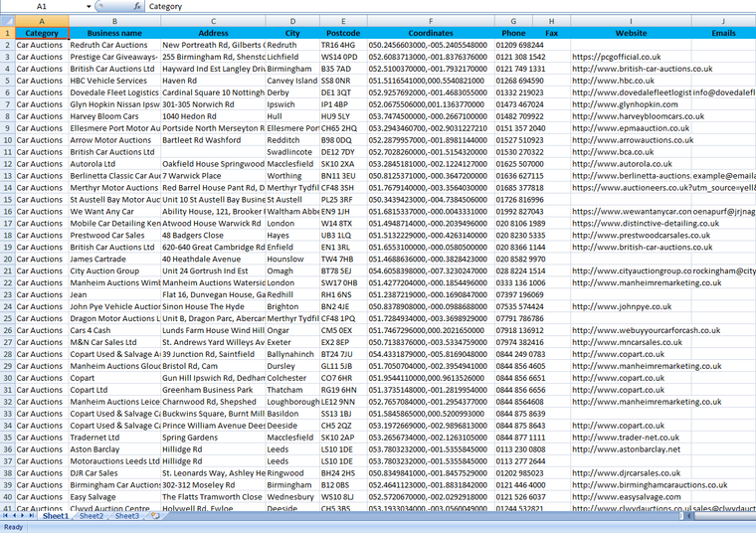The height and width of the screenshot is (533, 756).
Task: Open the johnpye.co.uk website link
Action: pos(622,307)
